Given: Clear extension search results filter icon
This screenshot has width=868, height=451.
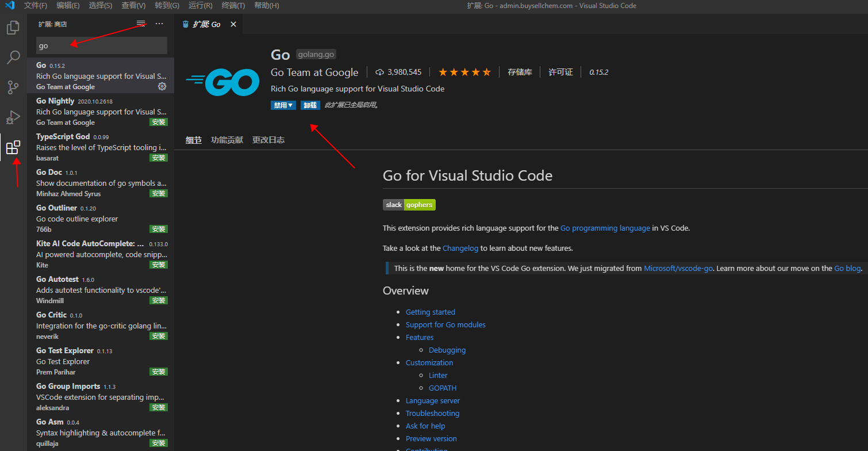Looking at the screenshot, I should 141,24.
